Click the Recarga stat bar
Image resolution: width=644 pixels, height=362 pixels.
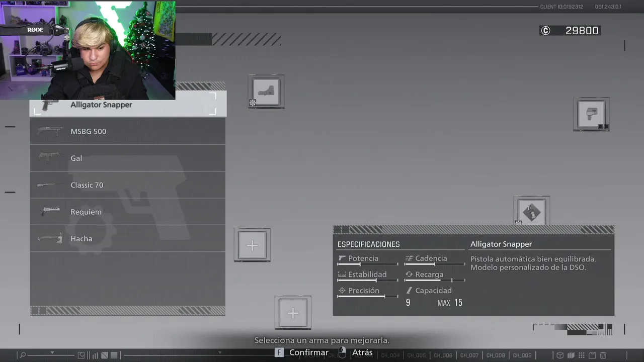[435, 281]
